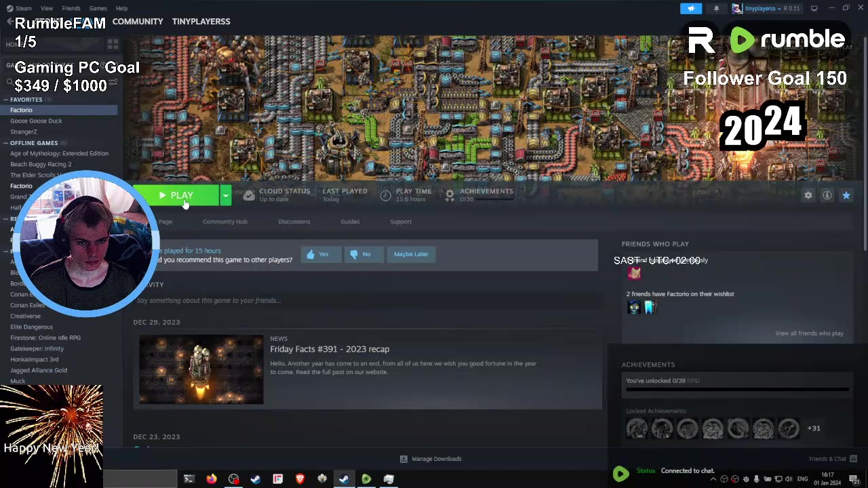Image resolution: width=868 pixels, height=488 pixels.
Task: Open the Friends menu
Action: [x=71, y=8]
